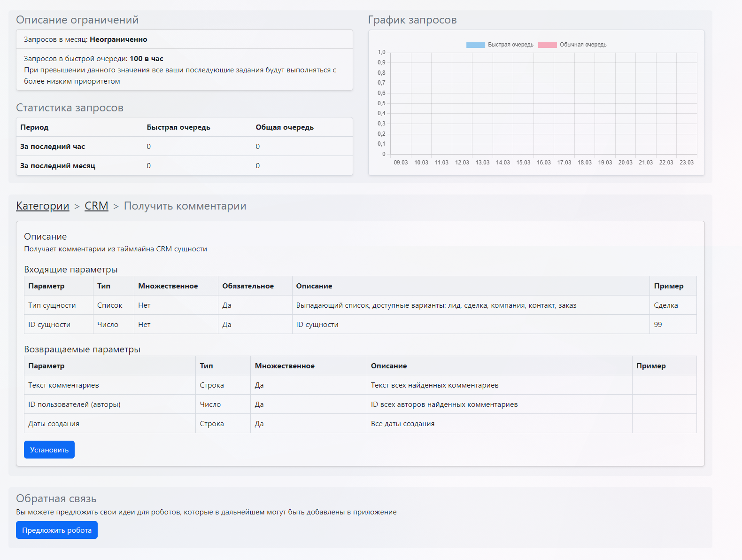Click the Сделка example cell

[x=666, y=305]
